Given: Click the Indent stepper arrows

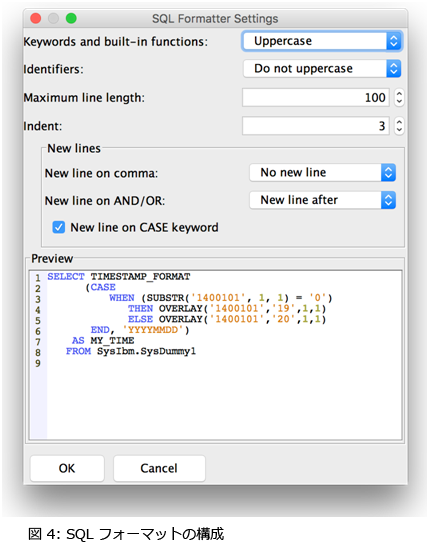Looking at the screenshot, I should point(399,126).
